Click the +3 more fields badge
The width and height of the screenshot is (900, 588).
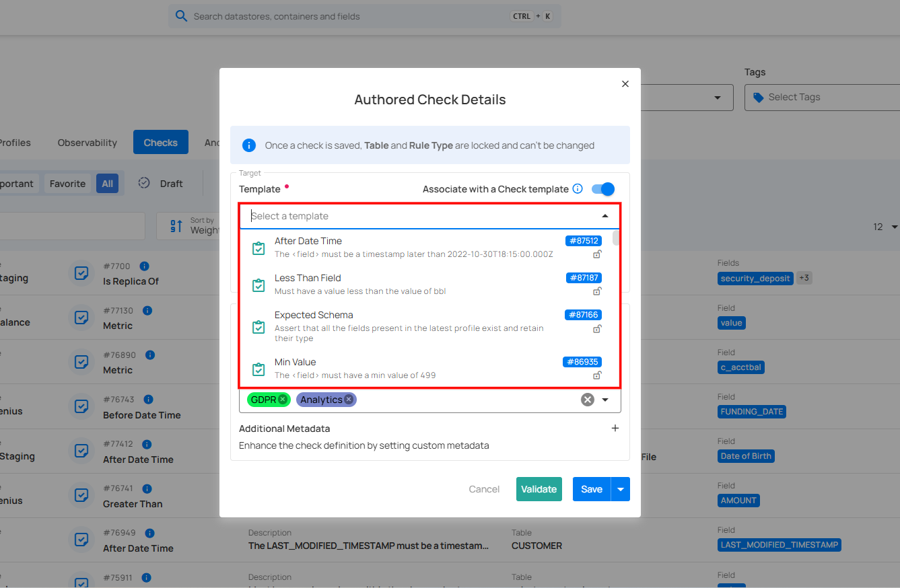coord(804,277)
